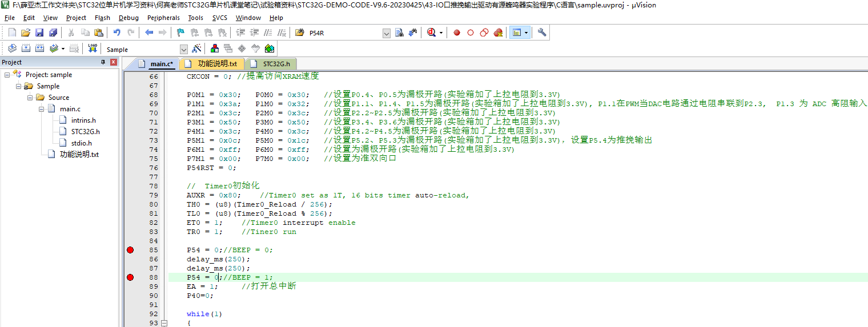This screenshot has width=868, height=327.
Task: Navigate backwards with blue left arrow
Action: point(149,33)
